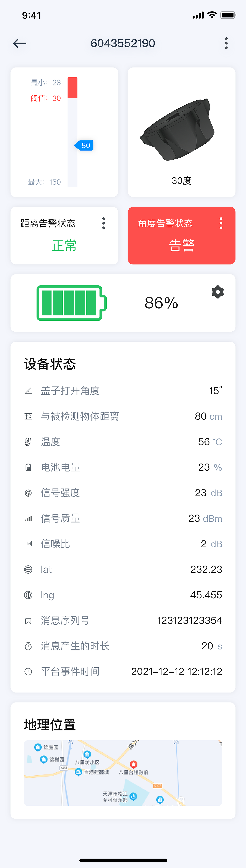Click the distance measurement icon
Viewport: 246px width, 868px height.
pos(28,416)
